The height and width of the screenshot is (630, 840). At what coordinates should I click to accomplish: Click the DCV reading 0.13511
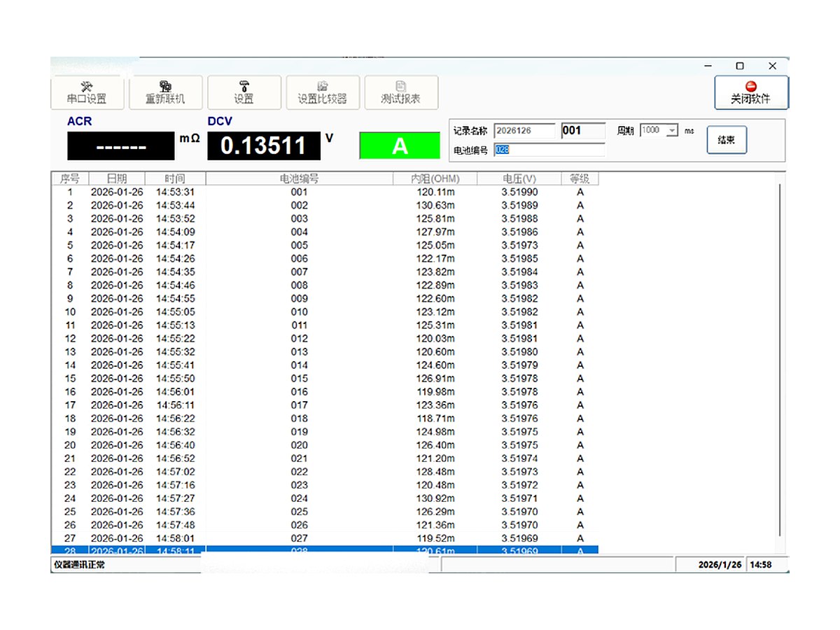(x=264, y=146)
